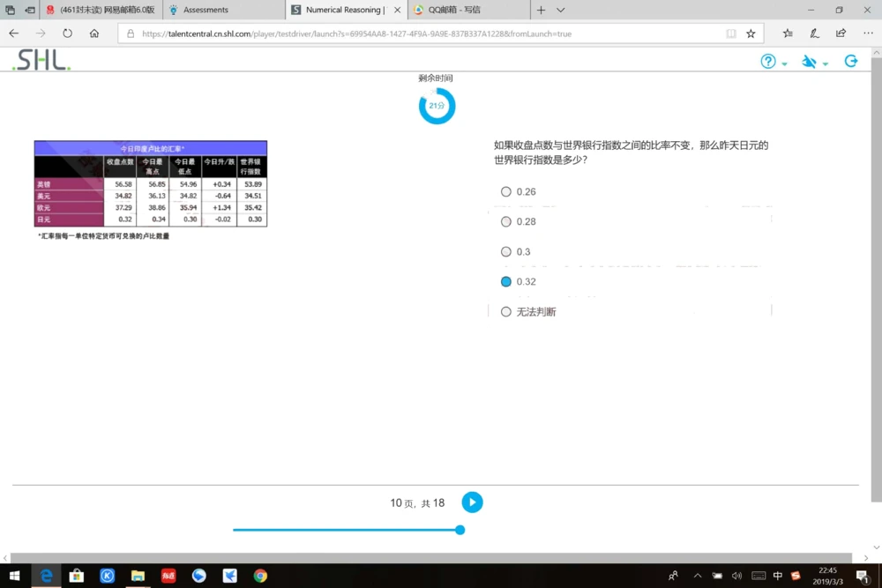882x588 pixels.
Task: Expand the dropdown beside the help icon
Action: point(784,63)
